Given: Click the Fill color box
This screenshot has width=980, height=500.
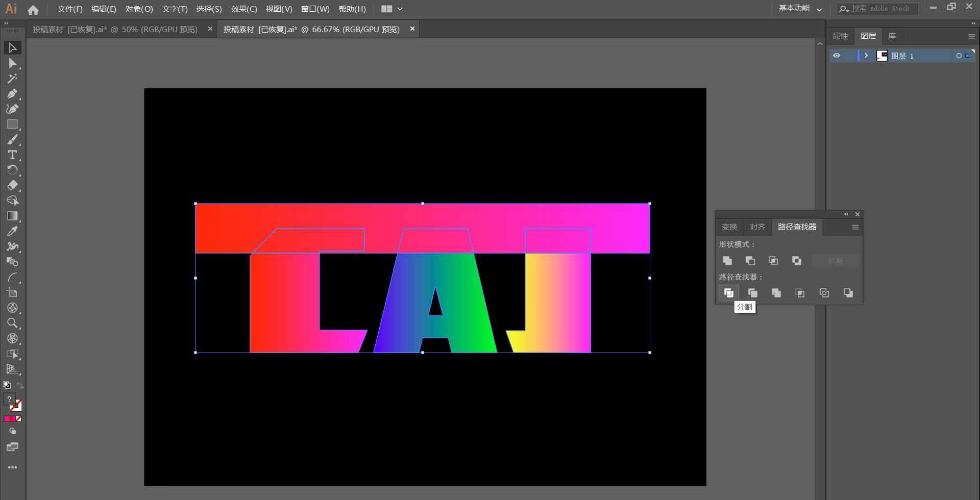Looking at the screenshot, I should click(x=9, y=399).
